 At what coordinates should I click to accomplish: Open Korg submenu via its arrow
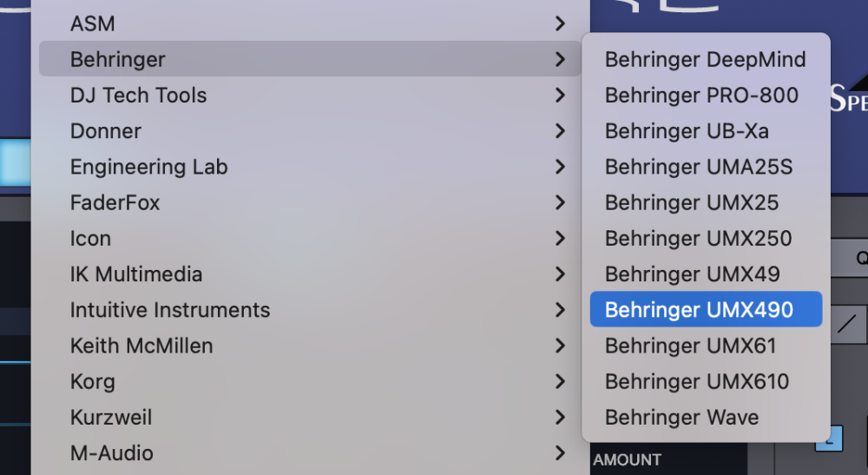(561, 382)
